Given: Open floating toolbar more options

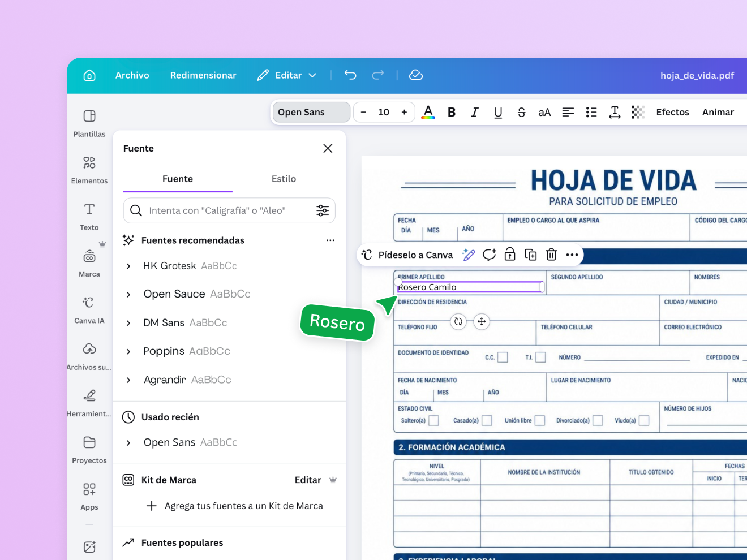Looking at the screenshot, I should [x=572, y=255].
